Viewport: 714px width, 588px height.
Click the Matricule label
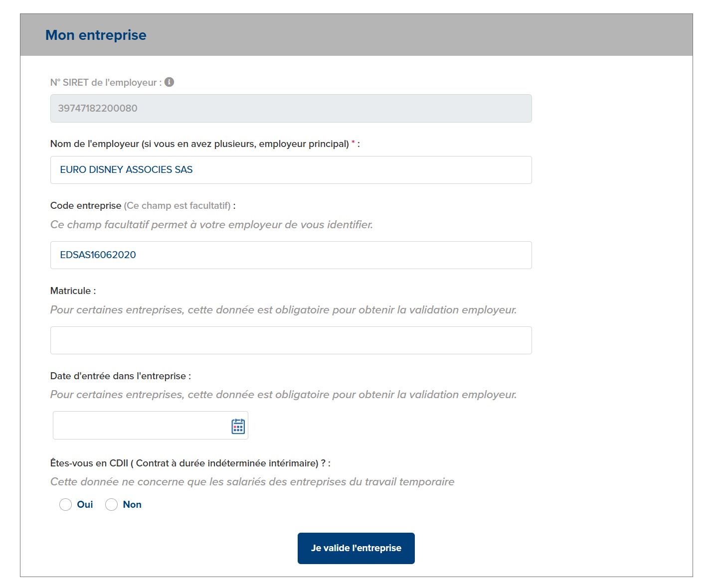point(73,291)
